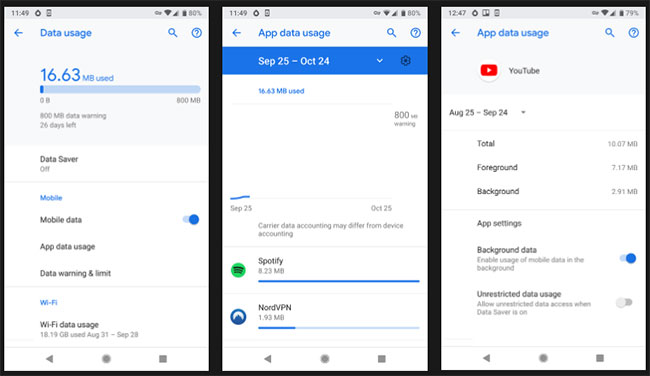Tap back arrow on Sep 25 – Oct 24 screen

coord(236,33)
